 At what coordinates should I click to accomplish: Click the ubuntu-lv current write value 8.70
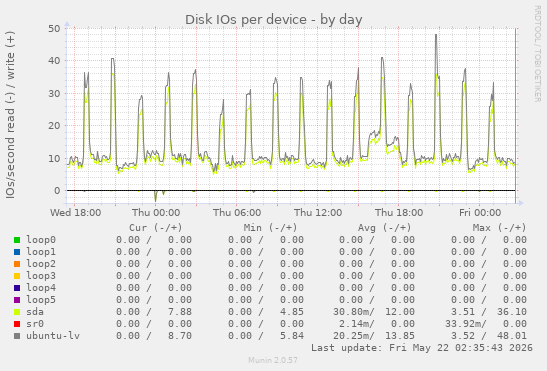coord(180,336)
